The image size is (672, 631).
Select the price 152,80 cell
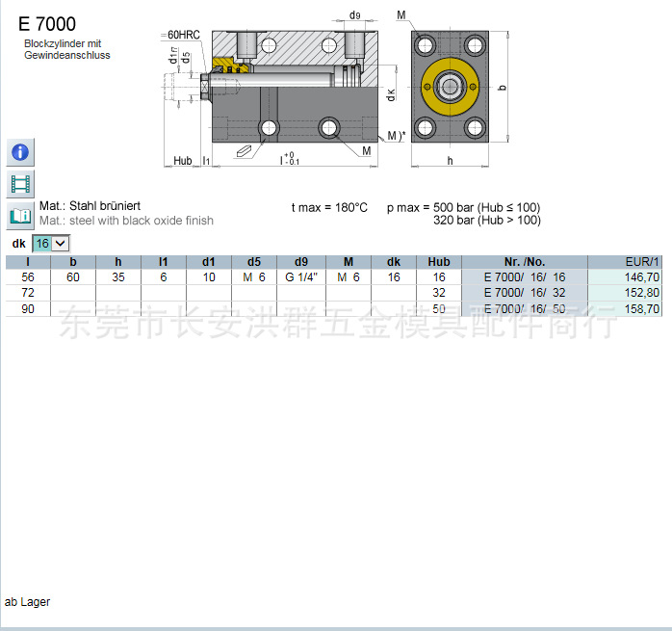click(641, 292)
